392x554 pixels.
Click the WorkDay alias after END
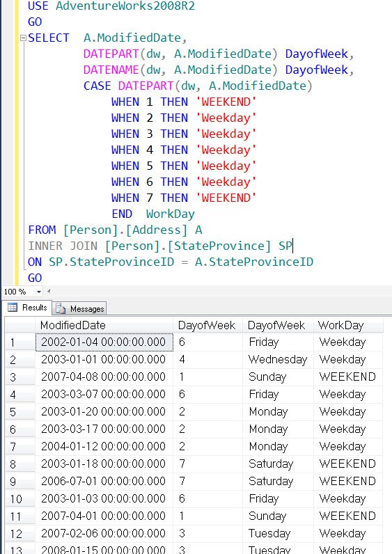171,214
